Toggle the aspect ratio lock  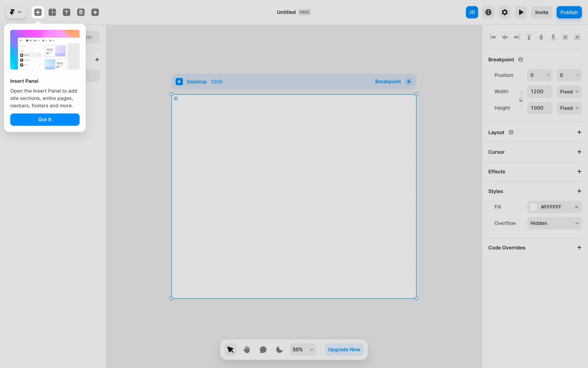tap(521, 100)
